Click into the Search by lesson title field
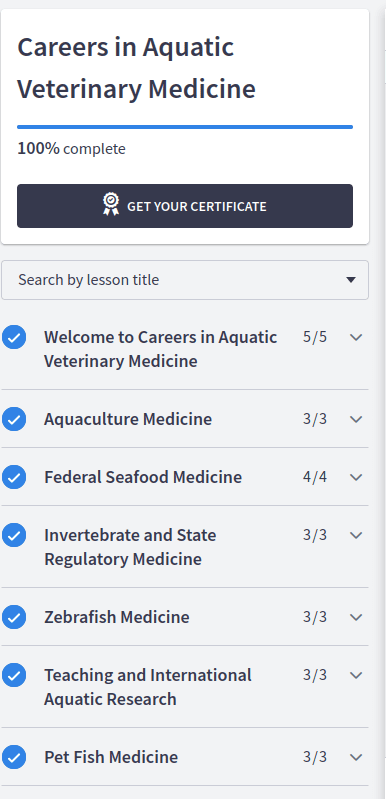 (185, 280)
